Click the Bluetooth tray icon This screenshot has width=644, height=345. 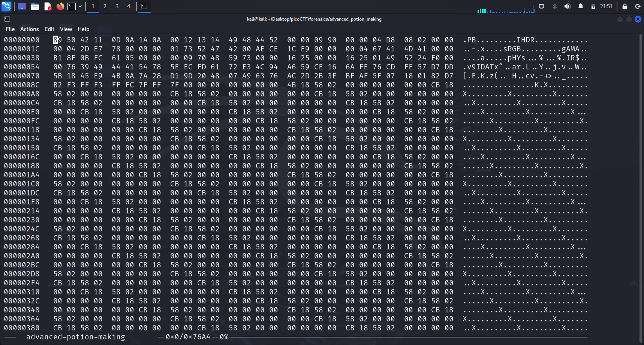[555, 6]
